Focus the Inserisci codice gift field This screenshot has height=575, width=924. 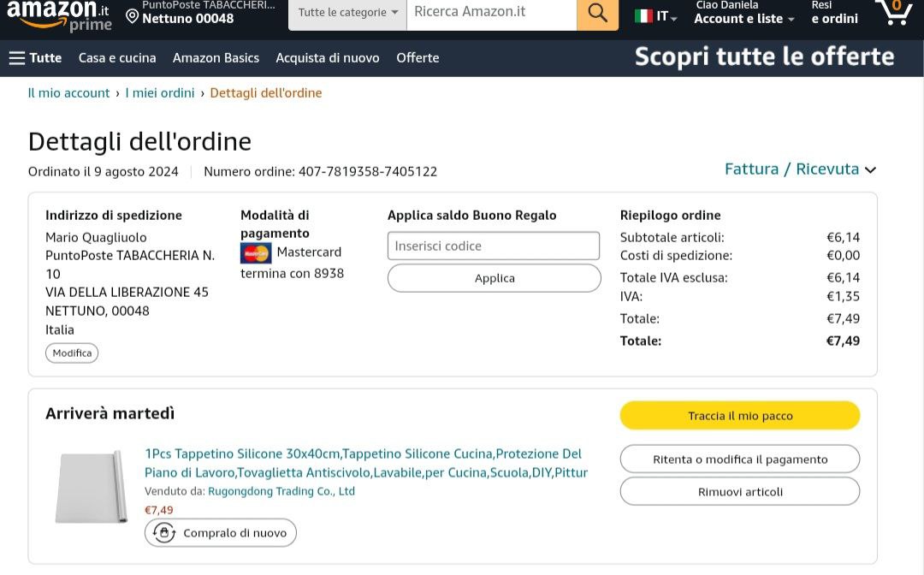point(493,246)
